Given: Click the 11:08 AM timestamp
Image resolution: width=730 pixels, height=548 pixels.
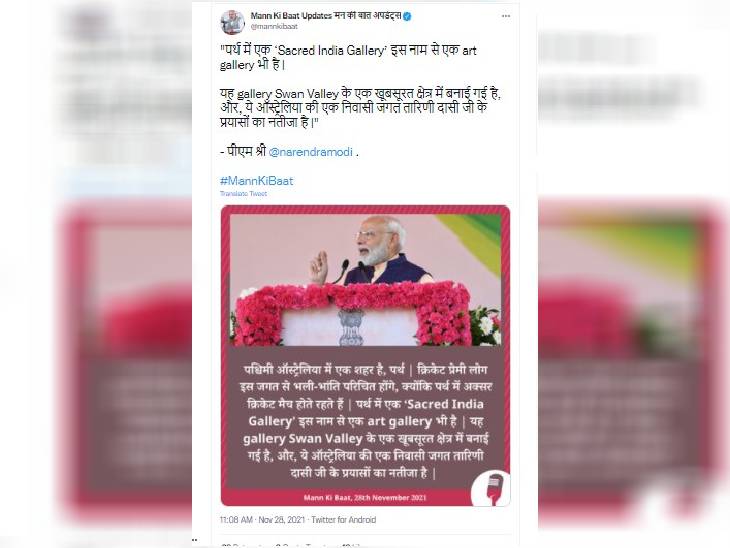Looking at the screenshot, I should click(x=236, y=520).
